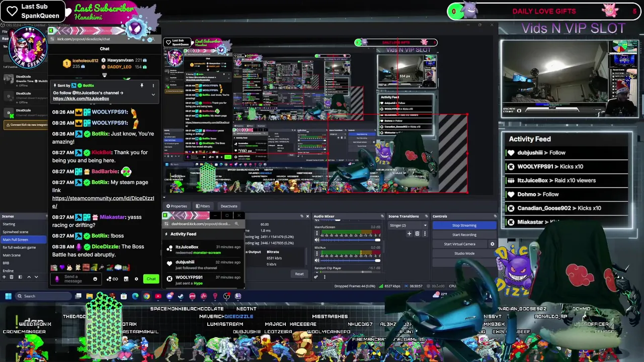The height and width of the screenshot is (362, 644).
Task: Float the Controls dock
Action: click(x=495, y=216)
